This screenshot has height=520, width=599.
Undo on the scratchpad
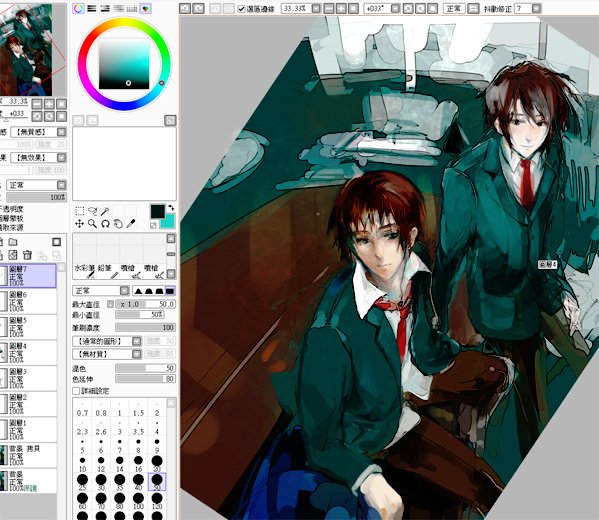coord(78,121)
